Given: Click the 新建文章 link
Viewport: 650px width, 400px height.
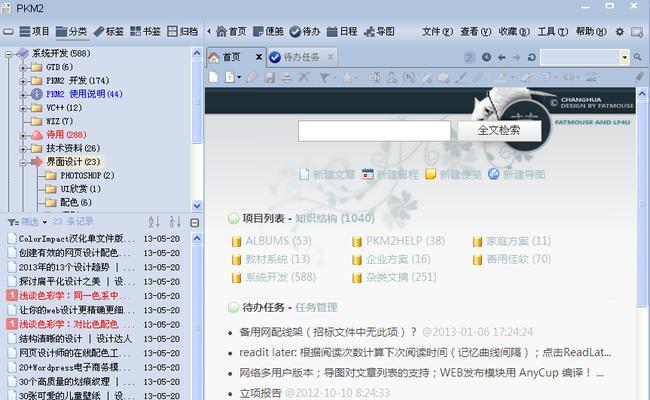Looking at the screenshot, I should (x=334, y=175).
